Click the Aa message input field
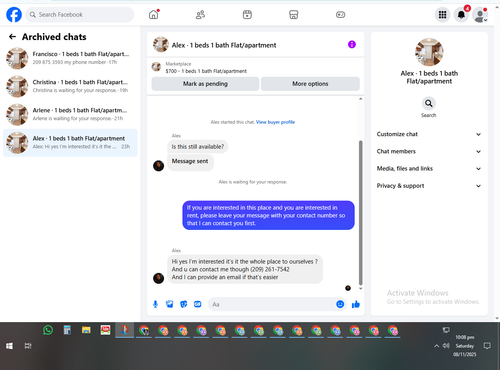The height and width of the screenshot is (370, 500). click(x=272, y=304)
